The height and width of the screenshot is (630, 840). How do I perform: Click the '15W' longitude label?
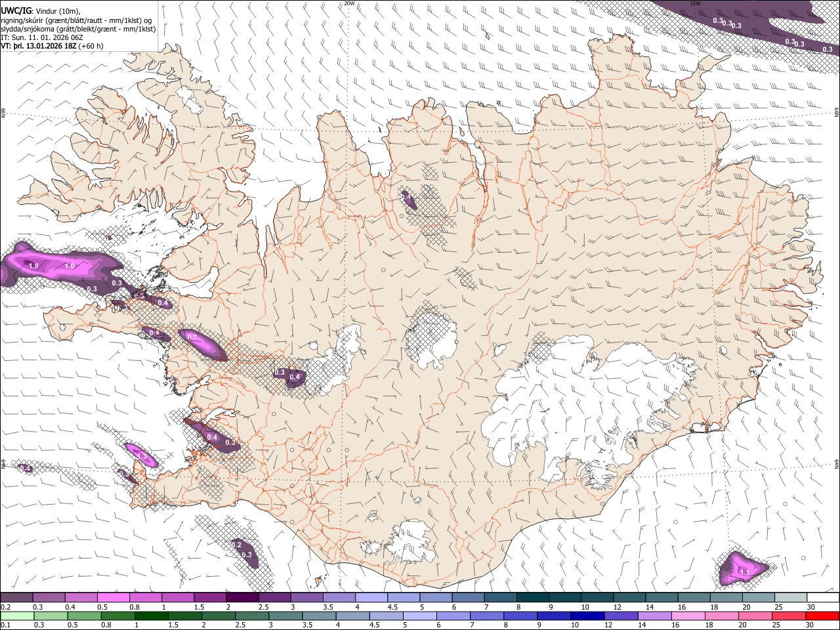695,3
